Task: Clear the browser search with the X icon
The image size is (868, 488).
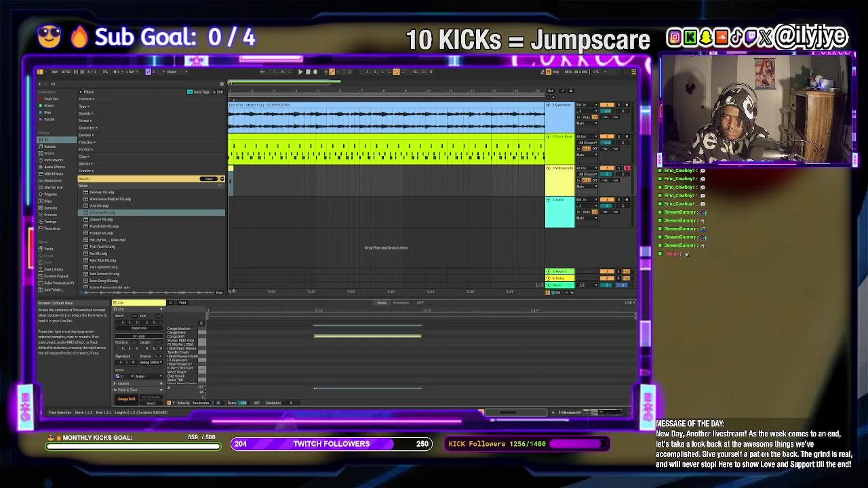Action: click(221, 84)
